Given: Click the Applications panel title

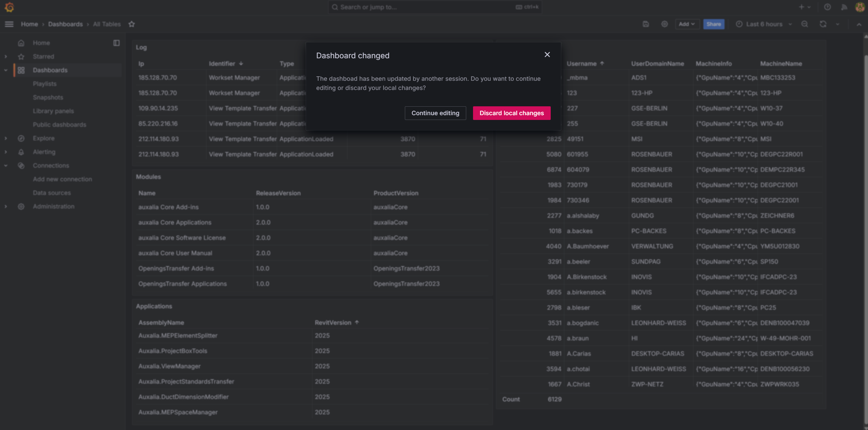Looking at the screenshot, I should pyautogui.click(x=154, y=306).
